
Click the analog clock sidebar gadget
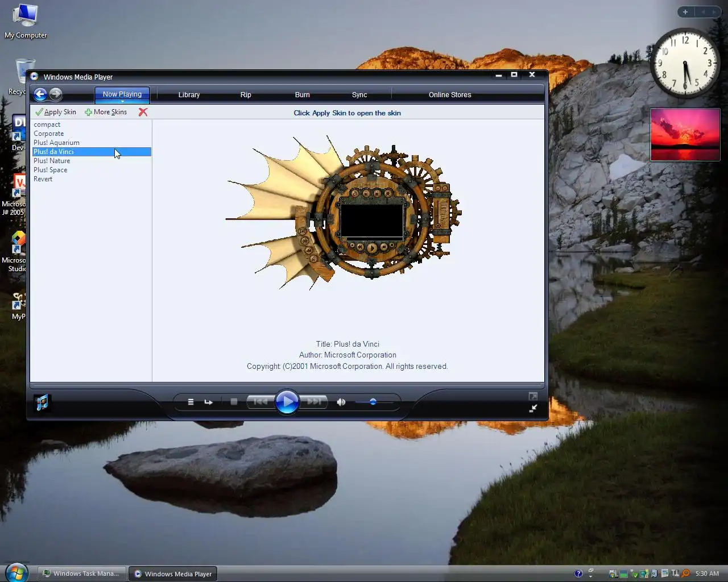[685, 63]
